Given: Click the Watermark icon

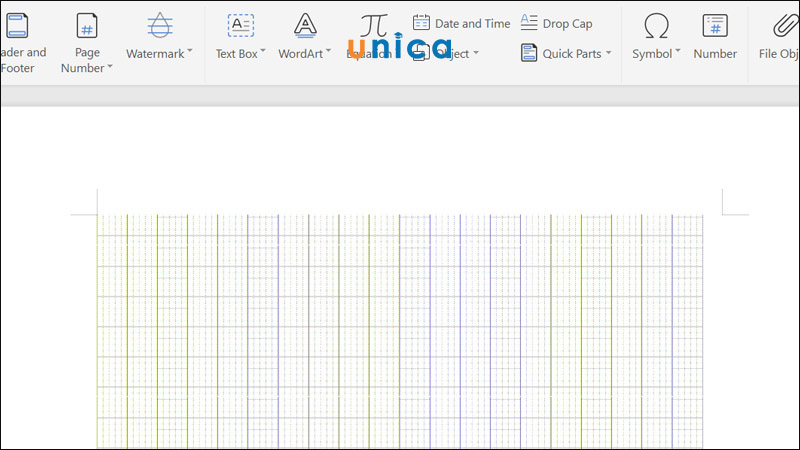Looking at the screenshot, I should pos(160,26).
